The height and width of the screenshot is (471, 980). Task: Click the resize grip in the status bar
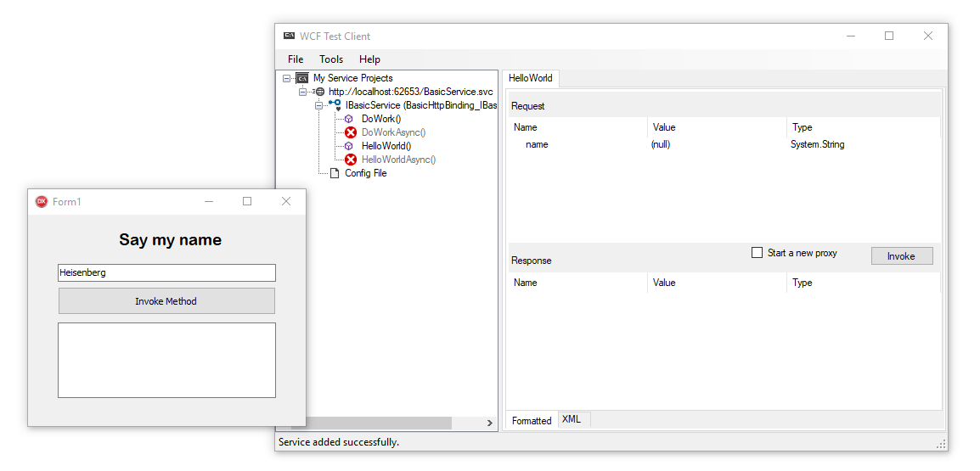click(942, 444)
